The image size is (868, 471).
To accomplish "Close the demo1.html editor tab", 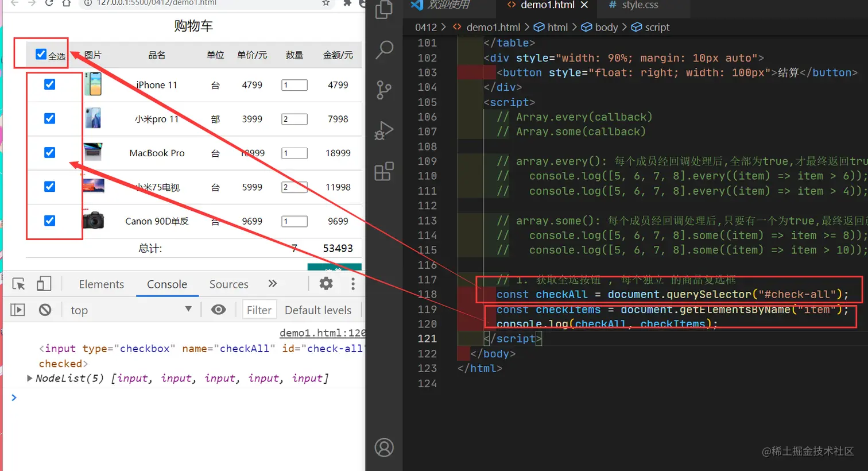I will click(584, 5).
